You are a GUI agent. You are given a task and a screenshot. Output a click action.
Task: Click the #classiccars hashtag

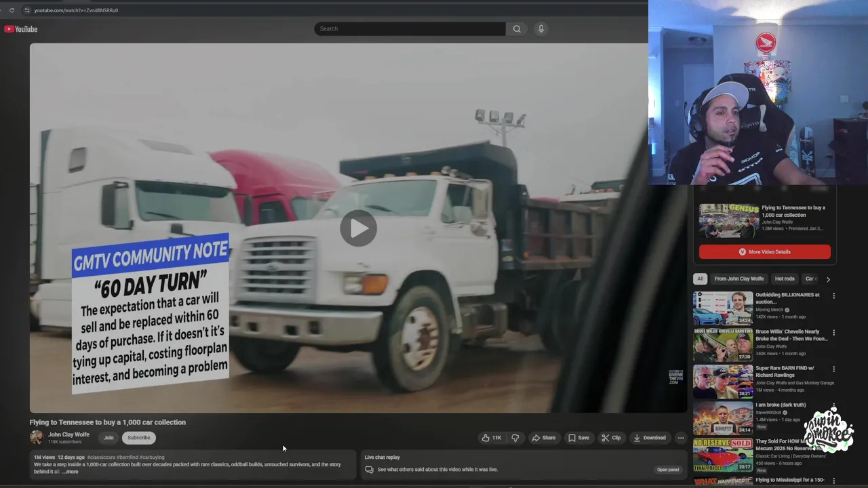(101, 457)
